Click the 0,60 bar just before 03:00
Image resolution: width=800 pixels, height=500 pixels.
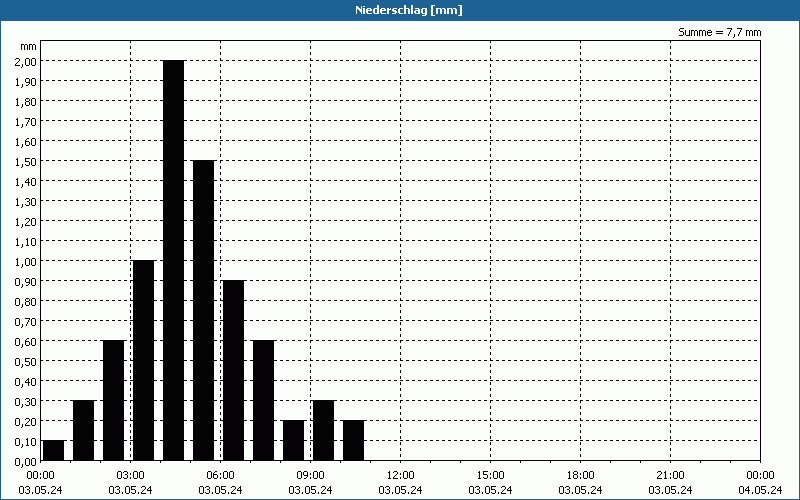[x=114, y=401]
